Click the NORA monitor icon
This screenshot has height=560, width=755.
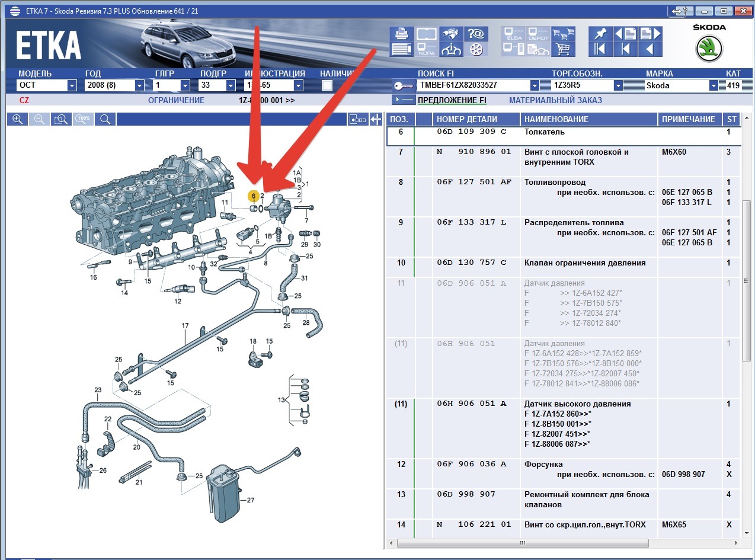[427, 49]
